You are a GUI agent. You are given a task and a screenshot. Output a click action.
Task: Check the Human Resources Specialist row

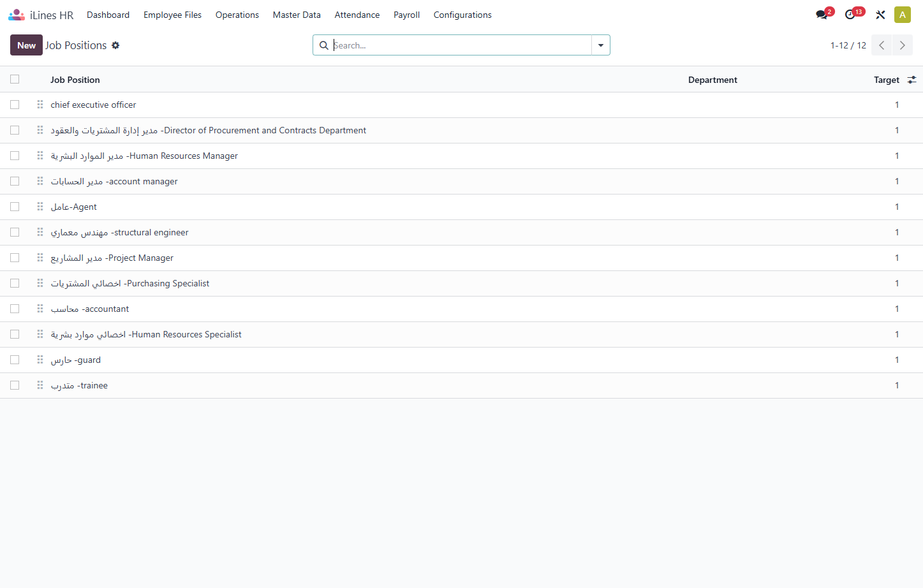pos(15,334)
